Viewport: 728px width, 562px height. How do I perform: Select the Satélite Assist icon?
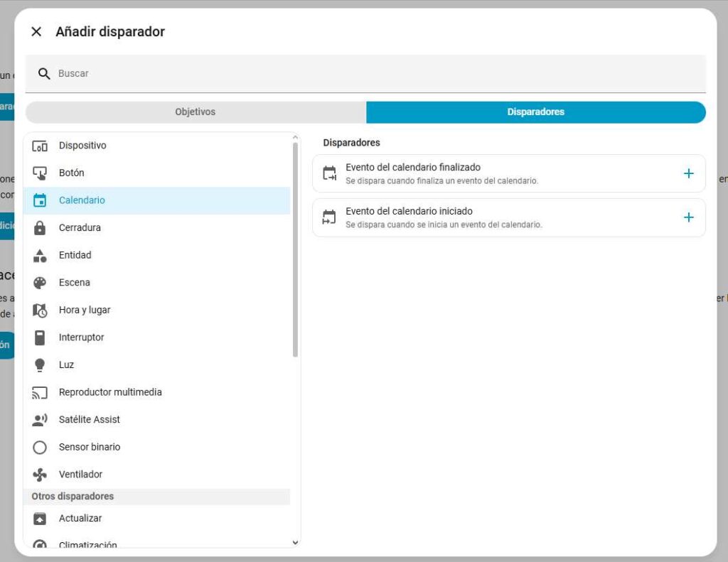(40, 420)
